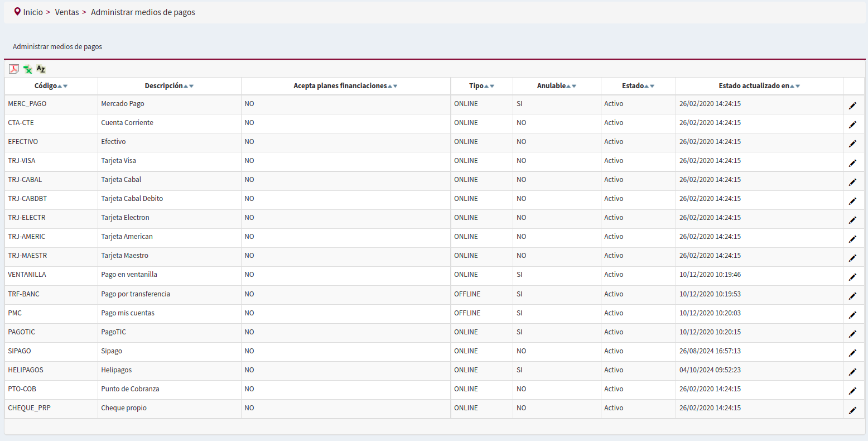Edit the EFECTIVO row with pencil
The height and width of the screenshot is (441, 868).
tap(852, 143)
